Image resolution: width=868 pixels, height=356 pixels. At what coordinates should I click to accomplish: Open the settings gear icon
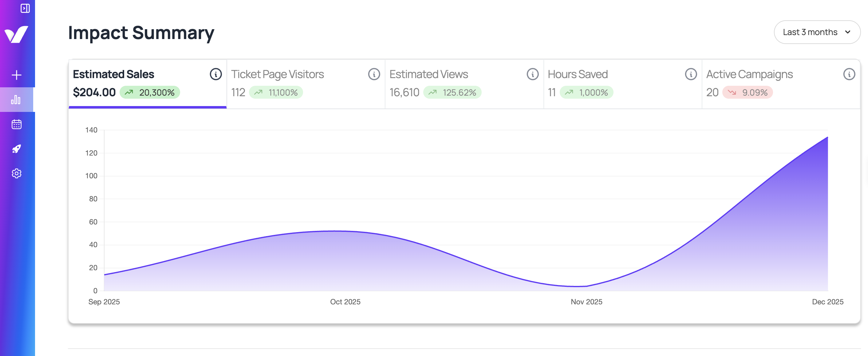17,173
